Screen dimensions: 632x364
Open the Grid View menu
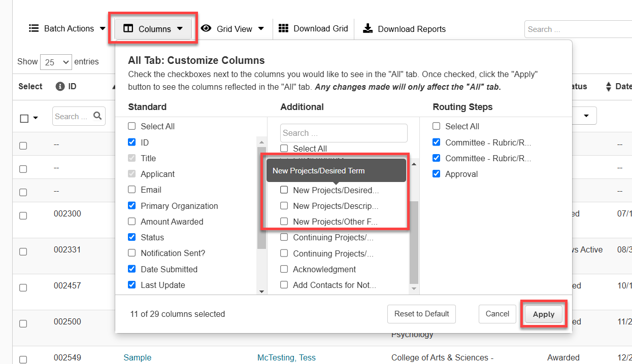233,29
